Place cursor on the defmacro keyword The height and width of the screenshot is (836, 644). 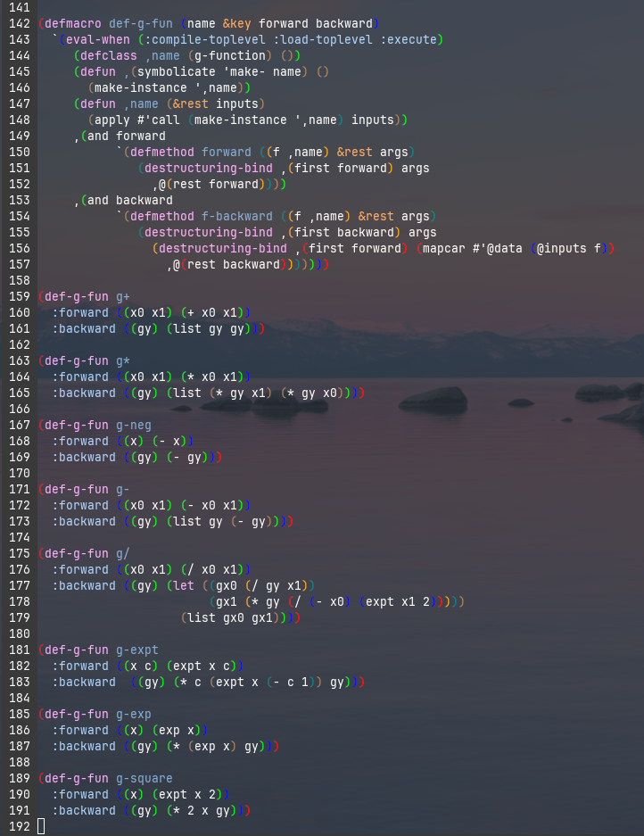(x=73, y=23)
